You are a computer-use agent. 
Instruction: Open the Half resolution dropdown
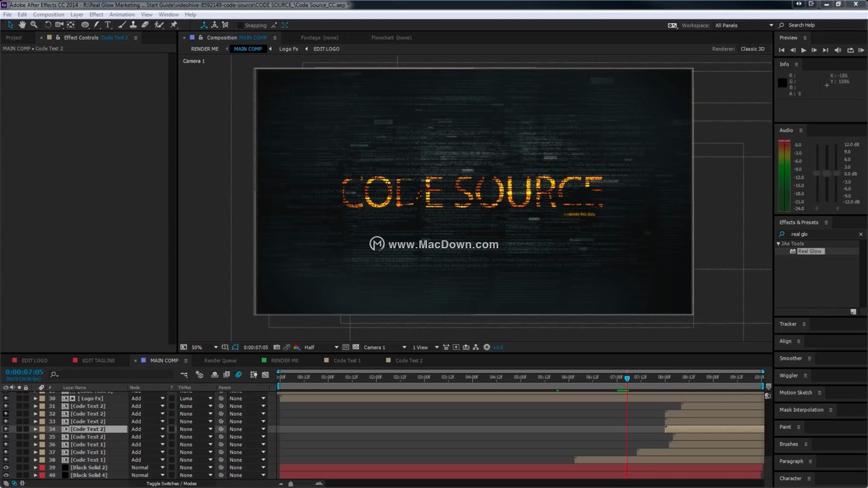[x=321, y=347]
